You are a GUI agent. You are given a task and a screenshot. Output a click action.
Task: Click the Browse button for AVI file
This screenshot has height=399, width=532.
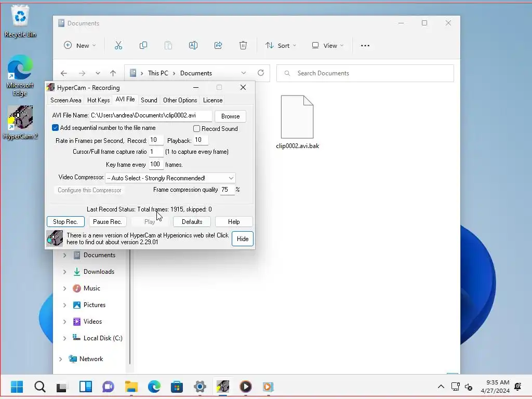(230, 116)
